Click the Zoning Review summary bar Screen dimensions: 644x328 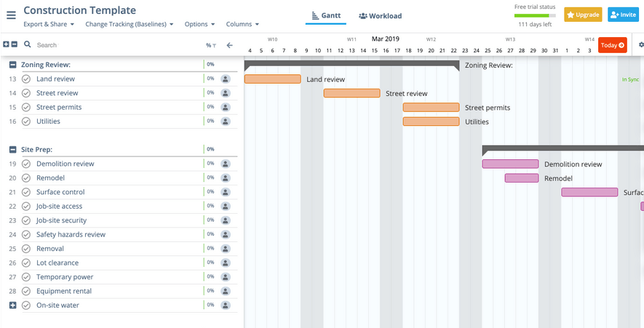click(352, 65)
